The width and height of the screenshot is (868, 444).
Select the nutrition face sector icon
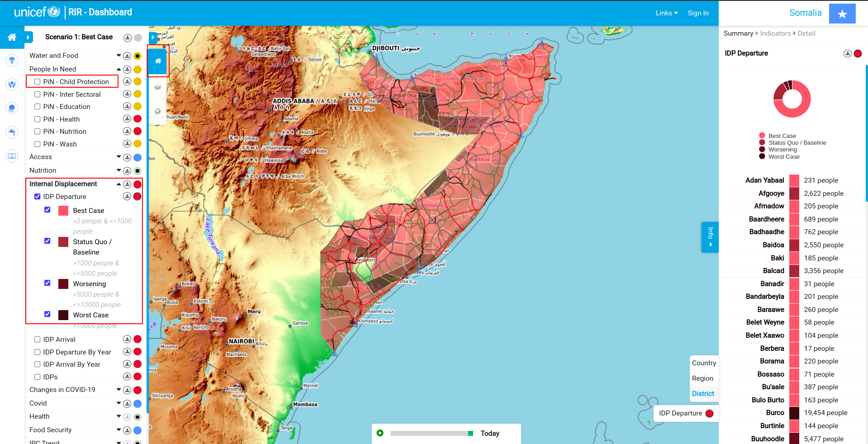coord(12,108)
